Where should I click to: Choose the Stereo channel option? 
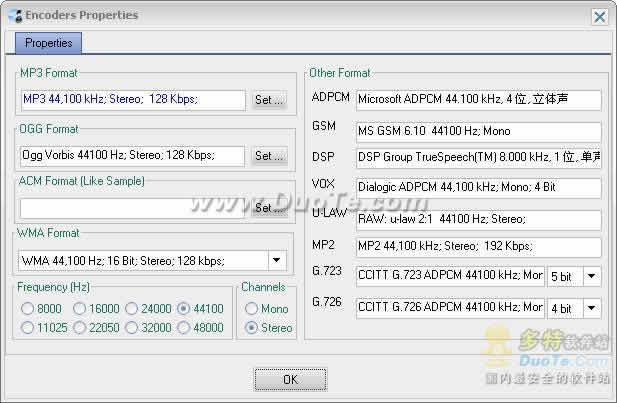(268, 327)
